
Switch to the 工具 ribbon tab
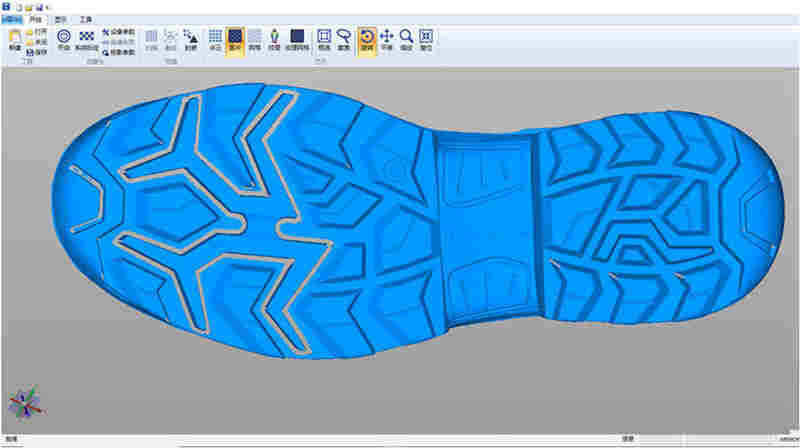tap(86, 18)
